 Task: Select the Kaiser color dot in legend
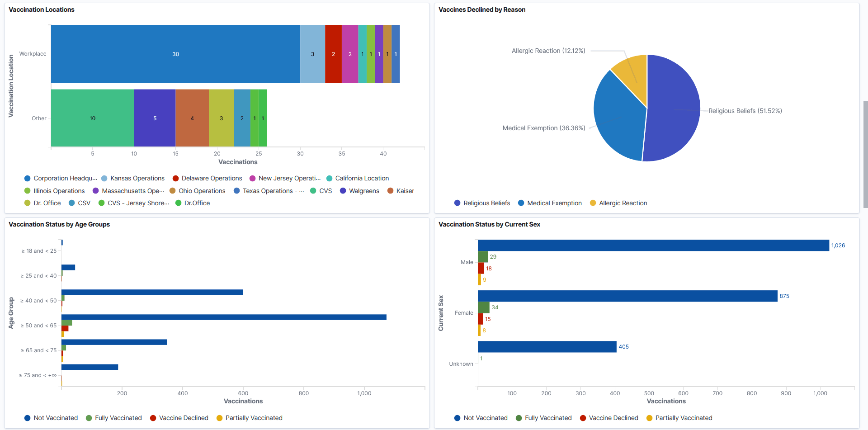(389, 191)
